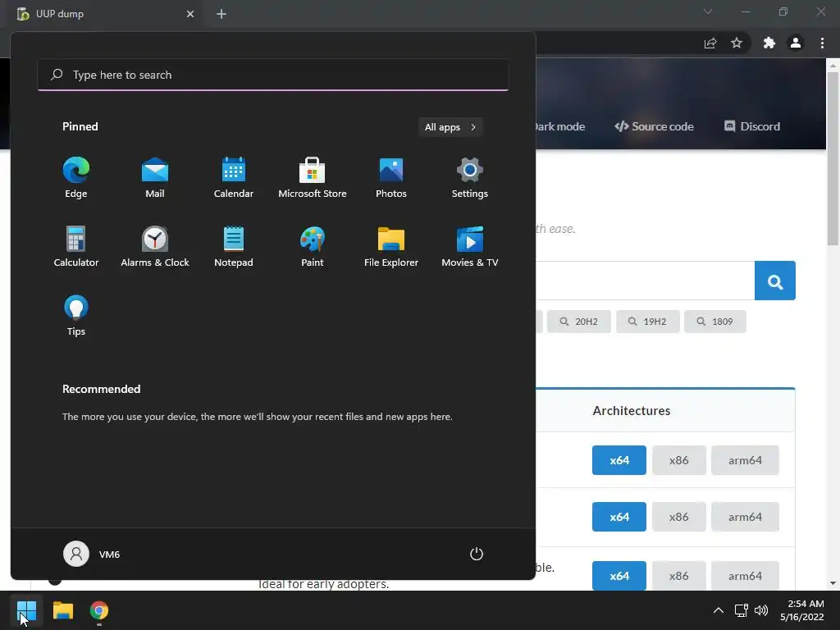Click the browser page vertical scrollbar
Screen dimensions: 840x630
coord(833,158)
